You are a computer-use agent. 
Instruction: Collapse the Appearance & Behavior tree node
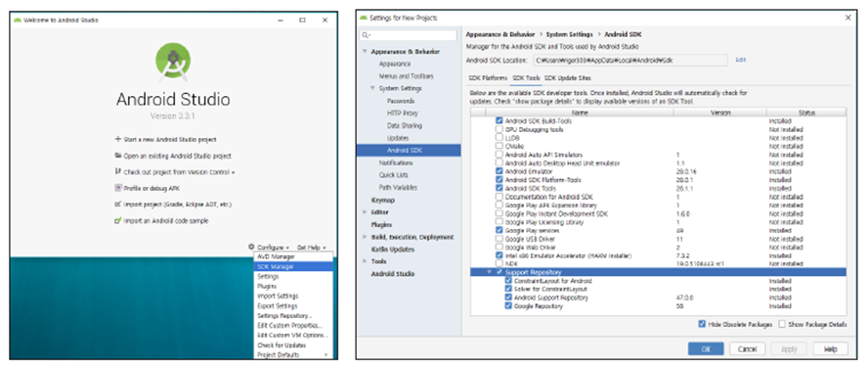pos(365,52)
